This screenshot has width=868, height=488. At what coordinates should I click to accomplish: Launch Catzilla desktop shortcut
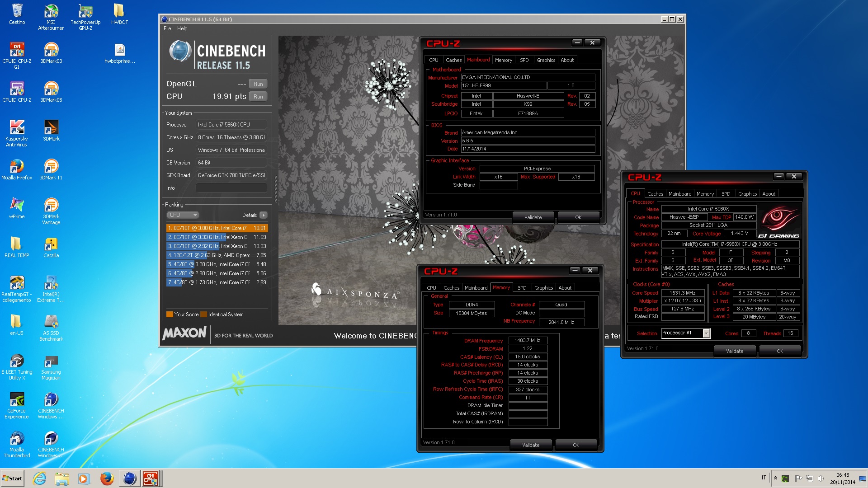(51, 248)
